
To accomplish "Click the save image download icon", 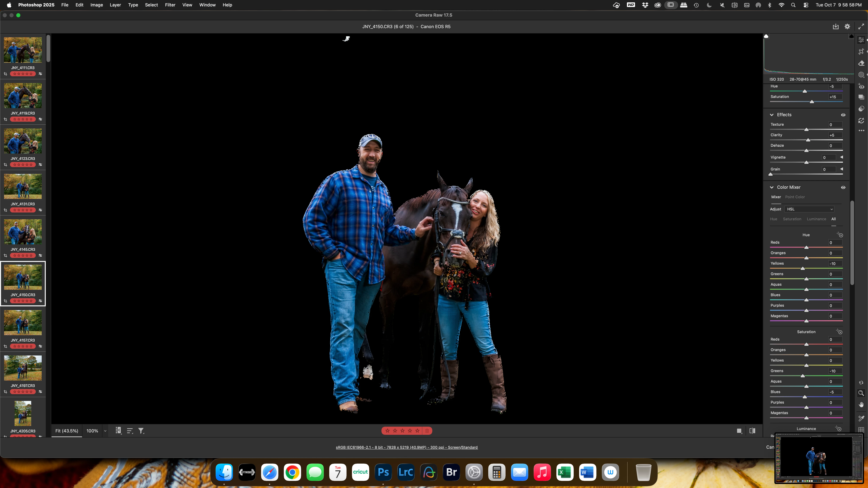I will [836, 27].
